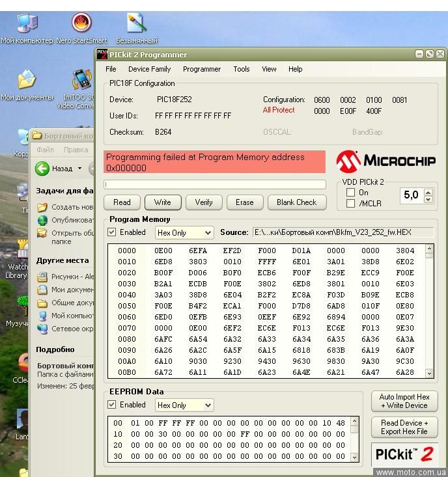Click the Program Memory scrollbar down arrow
Viewport: 448px width, 477px height.
(x=429, y=374)
